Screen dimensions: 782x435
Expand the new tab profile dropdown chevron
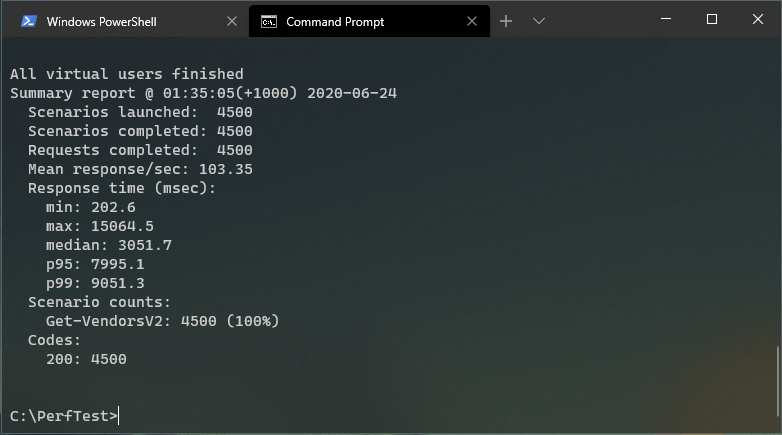(539, 21)
